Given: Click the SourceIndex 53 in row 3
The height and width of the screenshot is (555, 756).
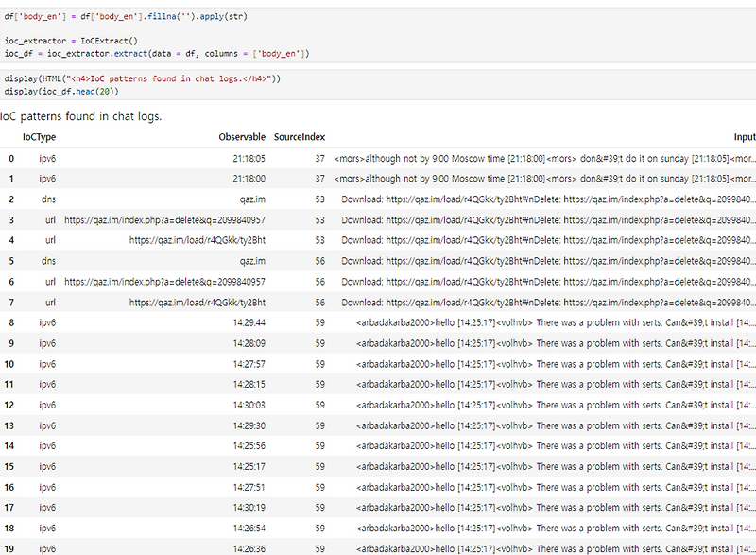Looking at the screenshot, I should [x=320, y=220].
